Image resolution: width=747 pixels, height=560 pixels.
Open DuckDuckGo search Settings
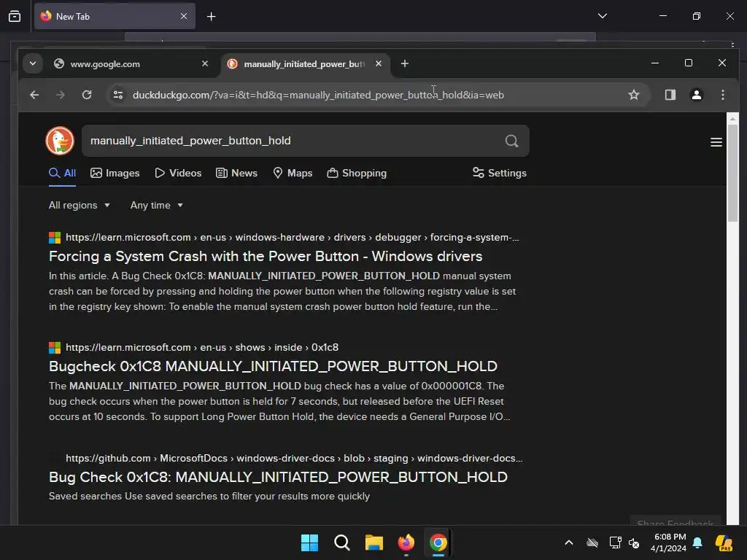coord(499,173)
